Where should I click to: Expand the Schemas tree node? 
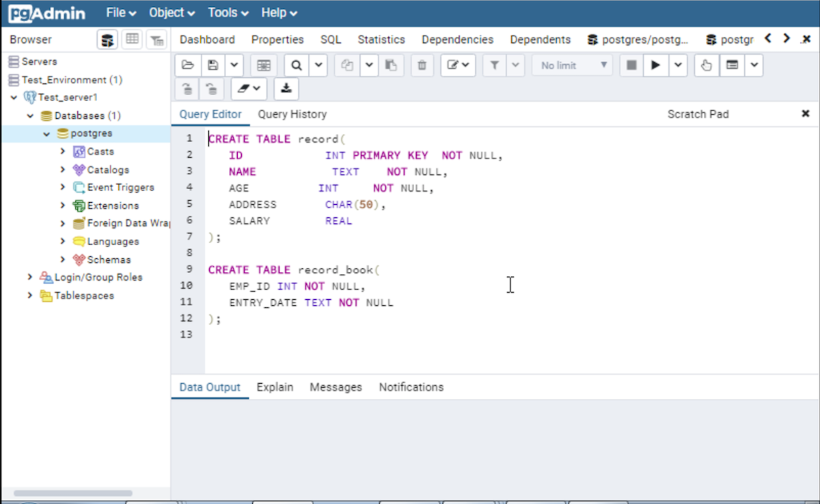coord(63,260)
